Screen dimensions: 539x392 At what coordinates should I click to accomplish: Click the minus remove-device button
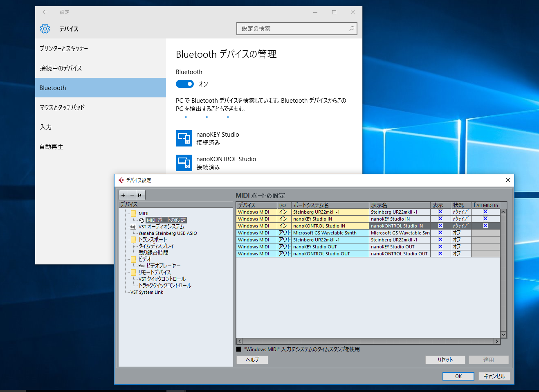(132, 195)
